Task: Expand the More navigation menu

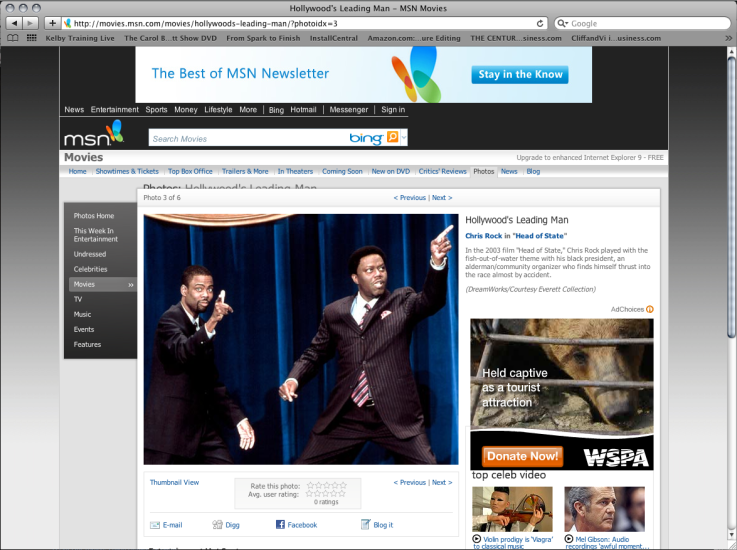Action: pyautogui.click(x=248, y=110)
